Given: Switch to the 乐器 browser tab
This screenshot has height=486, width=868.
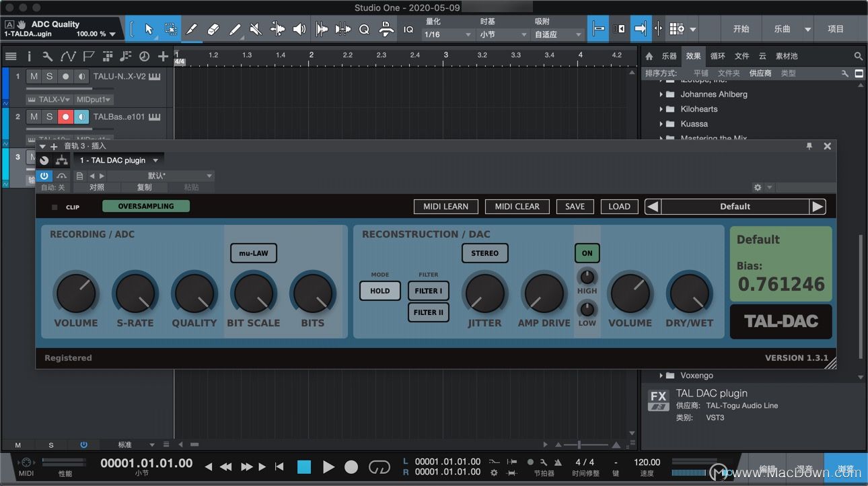Looking at the screenshot, I should 669,57.
